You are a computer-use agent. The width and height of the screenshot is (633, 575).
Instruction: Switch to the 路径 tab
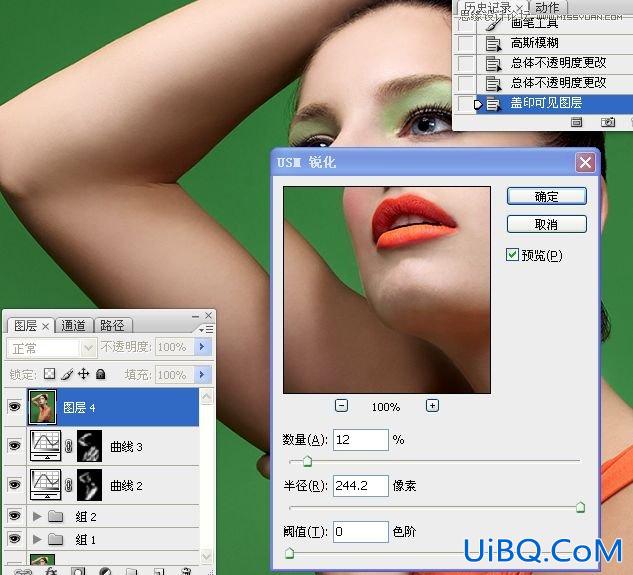[112, 325]
